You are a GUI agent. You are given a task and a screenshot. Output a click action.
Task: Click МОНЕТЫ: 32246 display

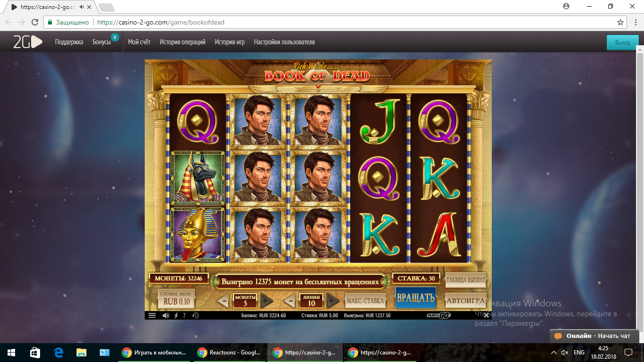click(x=179, y=278)
